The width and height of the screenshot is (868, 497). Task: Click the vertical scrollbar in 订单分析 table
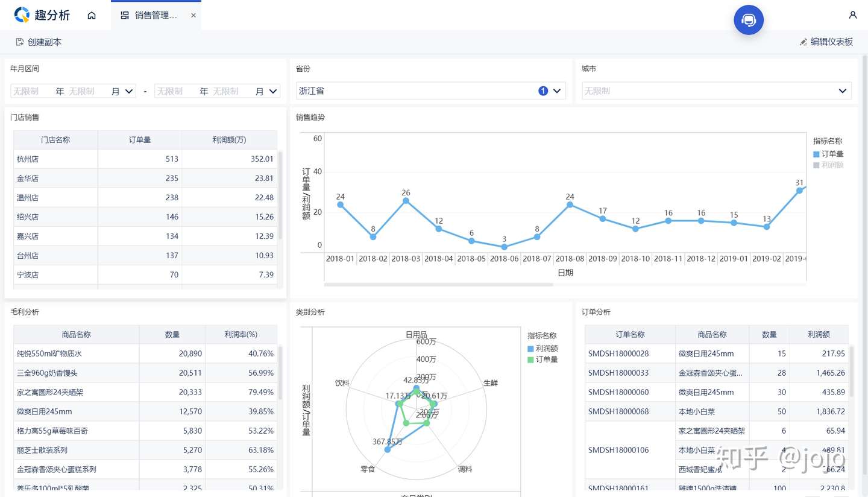[x=851, y=372]
